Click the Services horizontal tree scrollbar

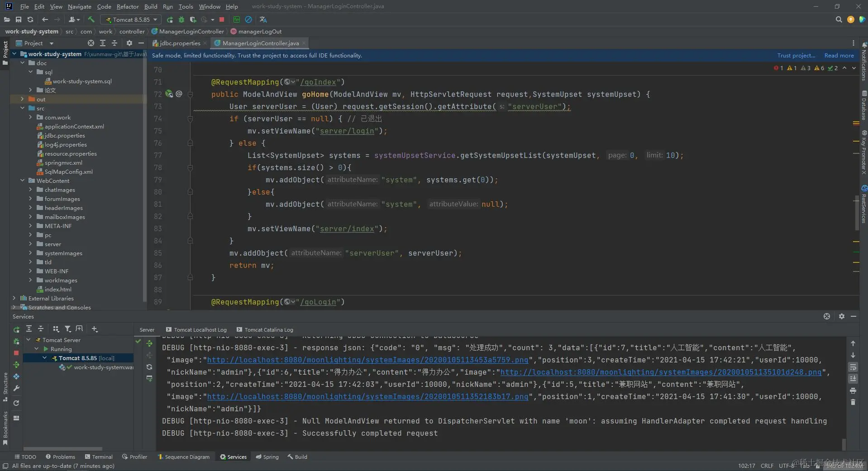pos(62,449)
